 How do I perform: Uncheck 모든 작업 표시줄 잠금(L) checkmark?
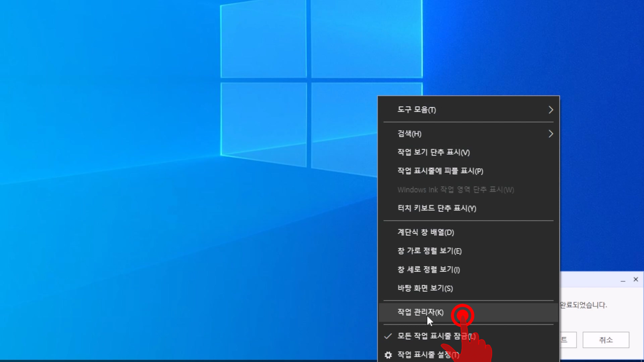(388, 336)
